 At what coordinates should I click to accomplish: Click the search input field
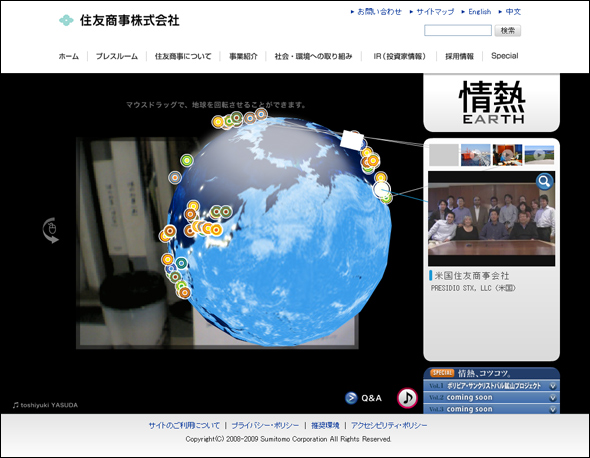pyautogui.click(x=458, y=30)
